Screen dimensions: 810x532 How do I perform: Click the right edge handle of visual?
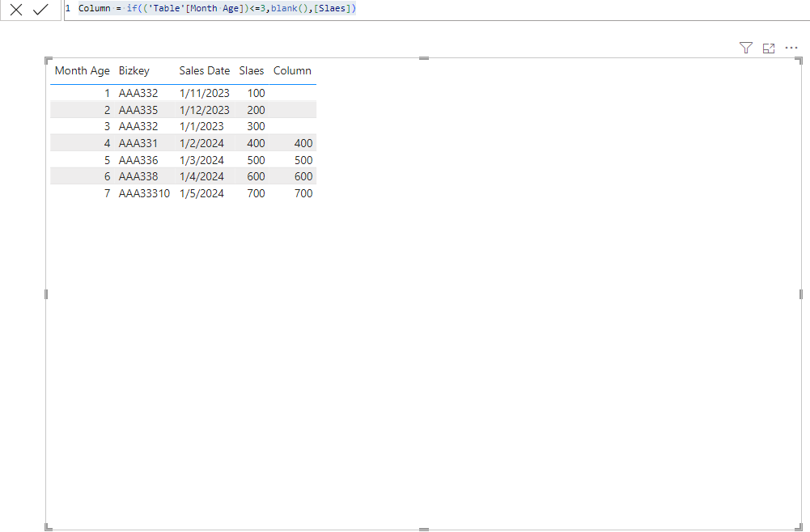pyautogui.click(x=801, y=294)
